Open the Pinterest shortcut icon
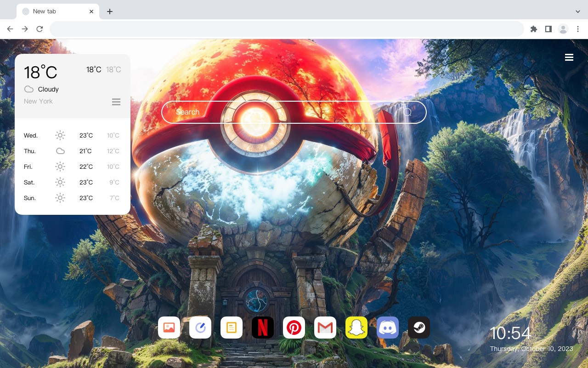This screenshot has width=588, height=368. (x=294, y=328)
